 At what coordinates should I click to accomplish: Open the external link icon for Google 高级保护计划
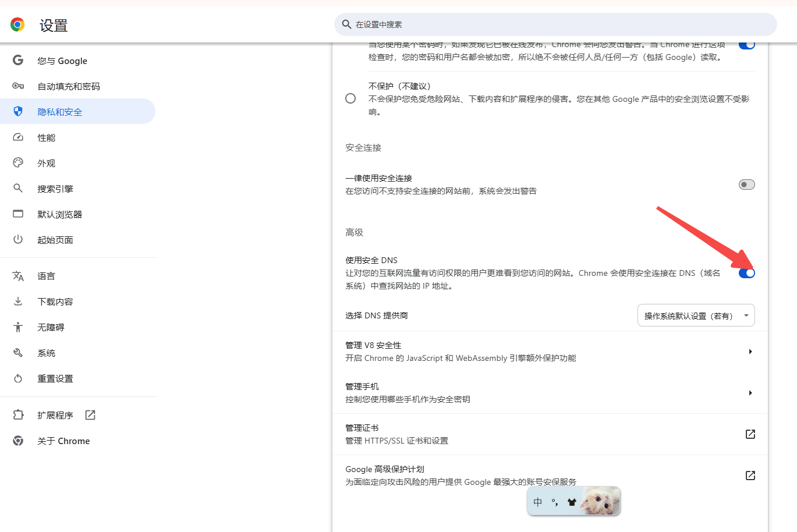[750, 476]
